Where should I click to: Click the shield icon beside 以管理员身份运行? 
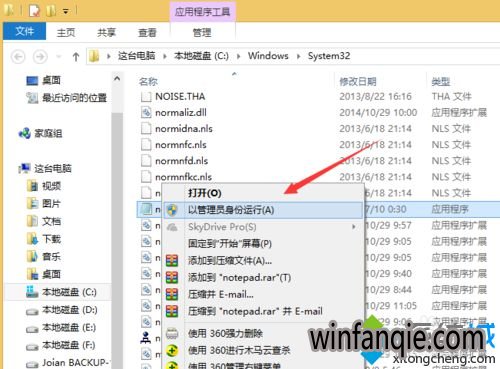(x=172, y=210)
